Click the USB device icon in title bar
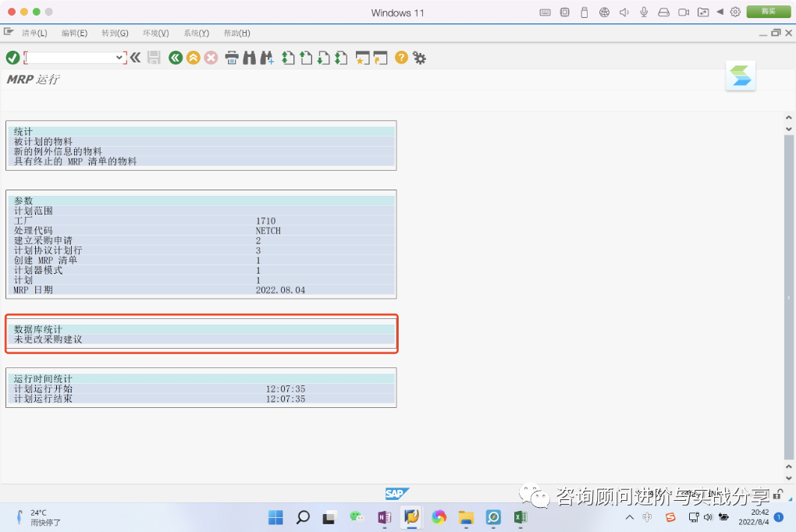Viewport: 796px width, 532px height. point(585,12)
